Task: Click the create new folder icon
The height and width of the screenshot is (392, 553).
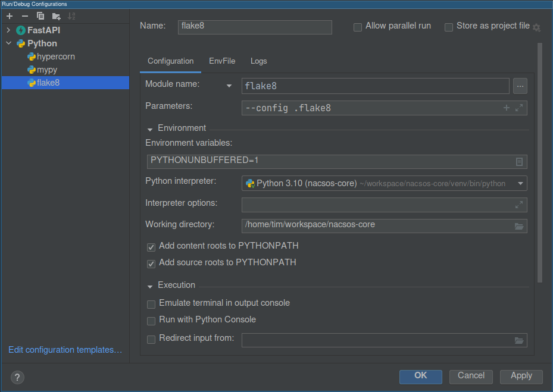Action: pos(56,16)
